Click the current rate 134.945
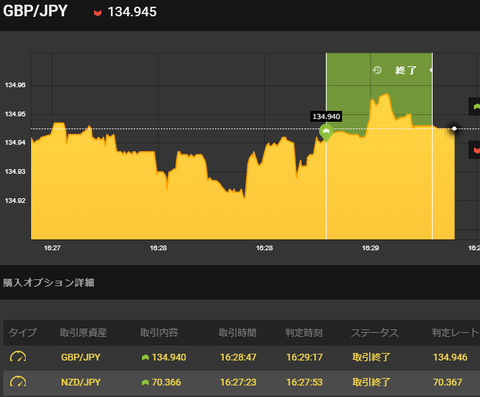 tap(132, 12)
